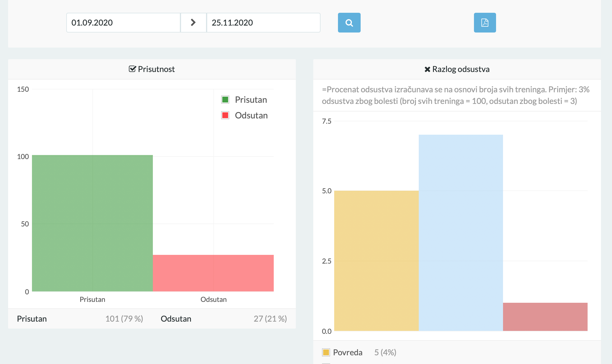Screen dimensions: 612x364
Task: Click the red Odsutan bar in the chart
Action: click(213, 273)
